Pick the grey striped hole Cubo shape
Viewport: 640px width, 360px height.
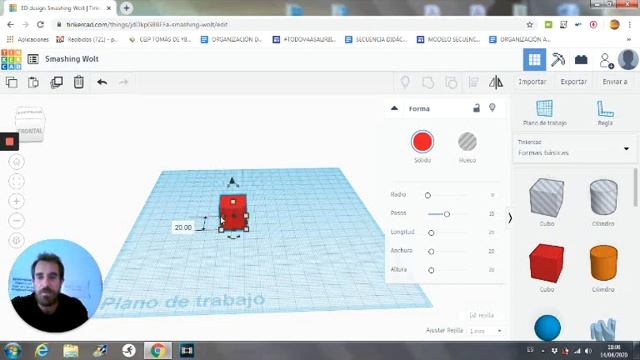coord(547,198)
